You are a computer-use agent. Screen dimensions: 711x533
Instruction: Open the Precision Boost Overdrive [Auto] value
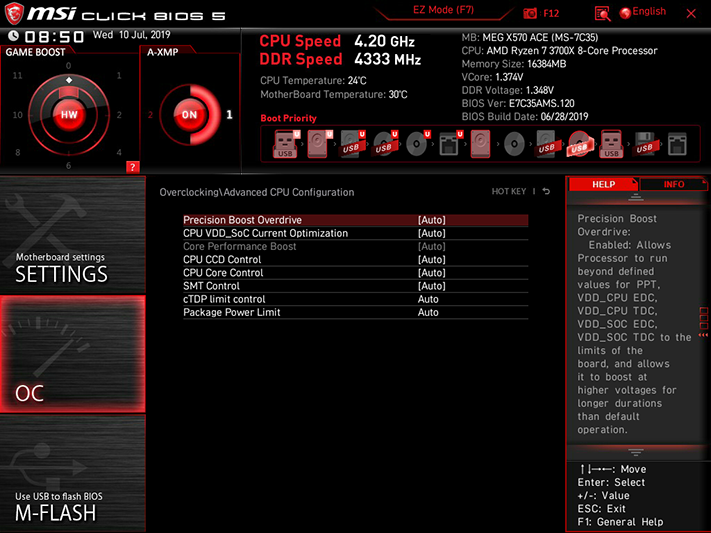pyautogui.click(x=432, y=220)
